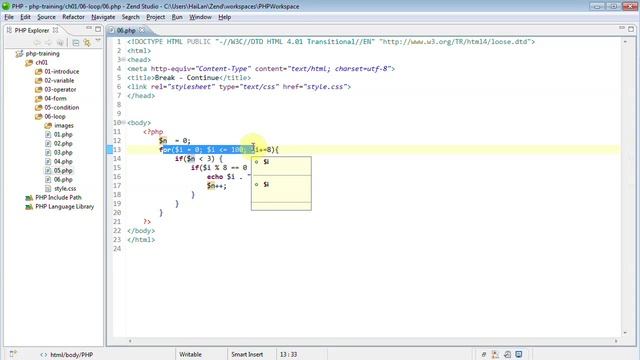This screenshot has width=640, height=360.
Task: Click the Forward arrow in PHP Explorer toolbar
Action: (49, 42)
